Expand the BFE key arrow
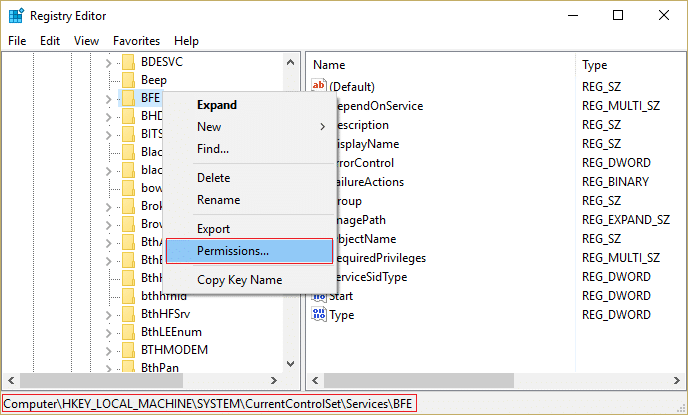688x415 pixels. [108, 98]
